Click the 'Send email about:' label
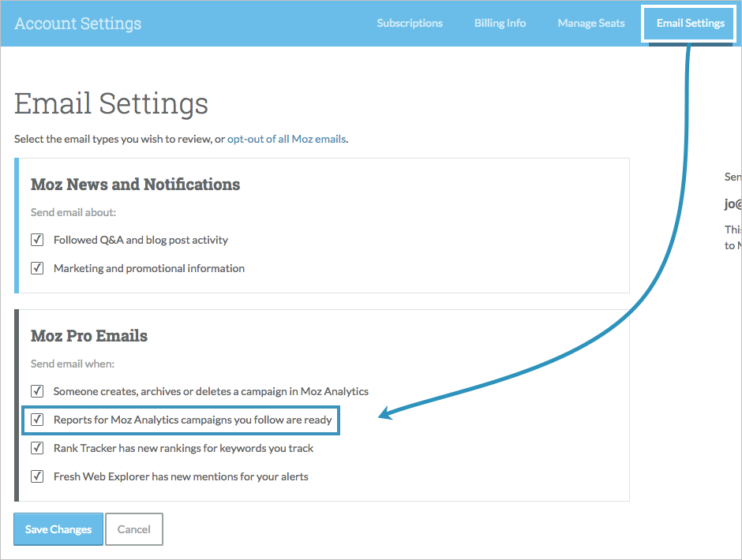The height and width of the screenshot is (560, 742). [73, 212]
